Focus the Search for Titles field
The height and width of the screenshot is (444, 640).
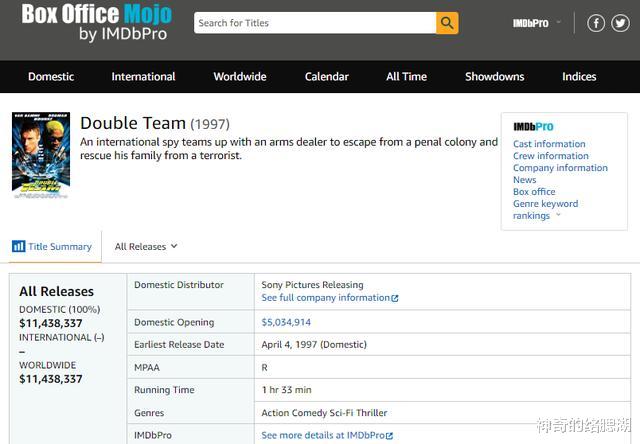[315, 23]
